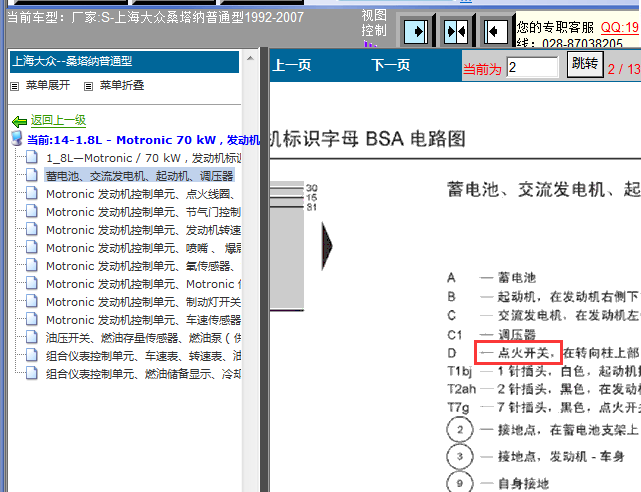Open 返回上一级 link
641x492 pixels.
point(58,120)
